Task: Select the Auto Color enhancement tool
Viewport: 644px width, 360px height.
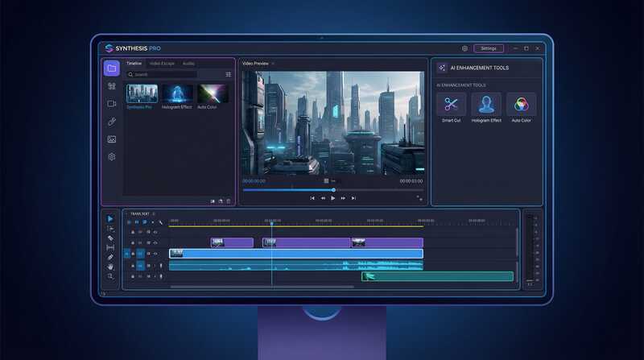Action: coord(521,104)
